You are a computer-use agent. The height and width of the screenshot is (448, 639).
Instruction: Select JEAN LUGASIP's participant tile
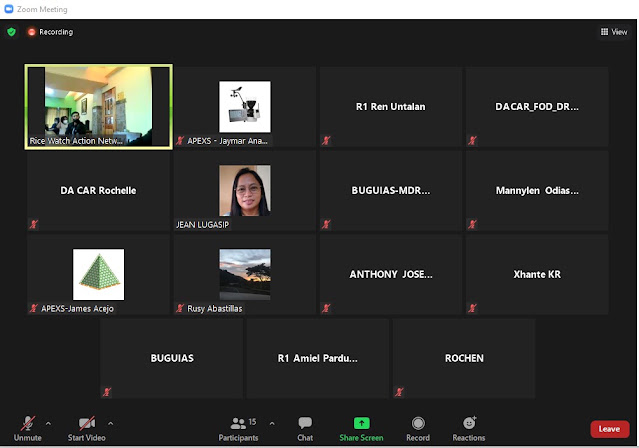click(245, 191)
